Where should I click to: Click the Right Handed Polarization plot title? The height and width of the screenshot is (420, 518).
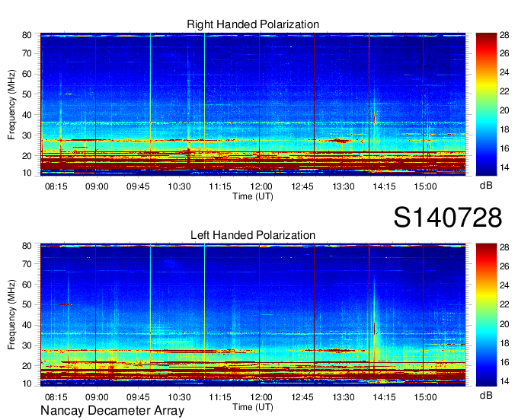(253, 24)
